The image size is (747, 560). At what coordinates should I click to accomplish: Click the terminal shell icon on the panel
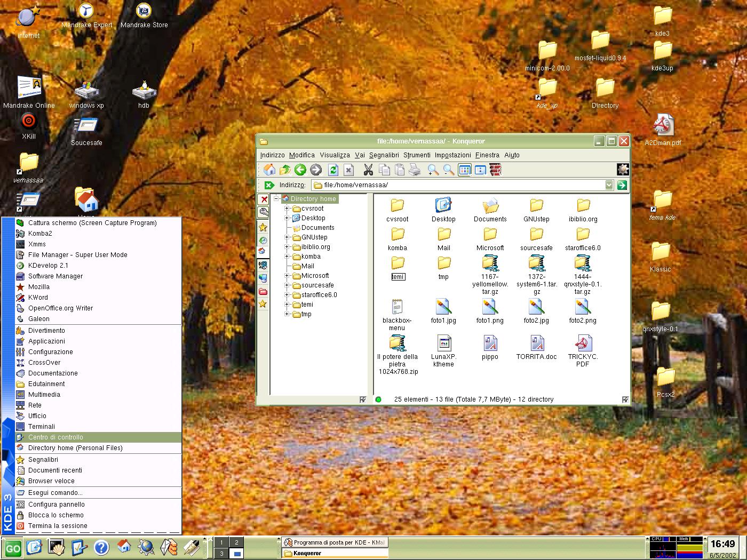click(56, 547)
